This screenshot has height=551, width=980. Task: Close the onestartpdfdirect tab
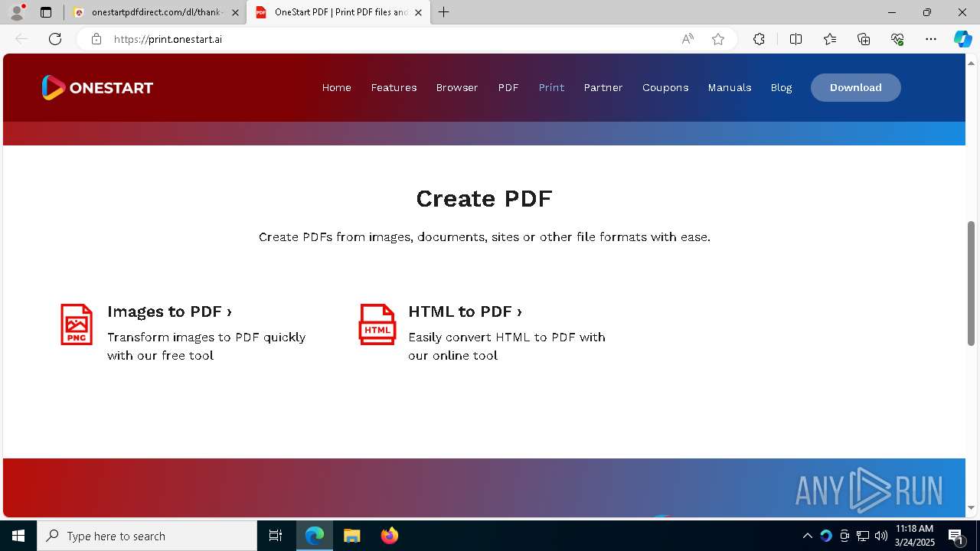point(235,12)
